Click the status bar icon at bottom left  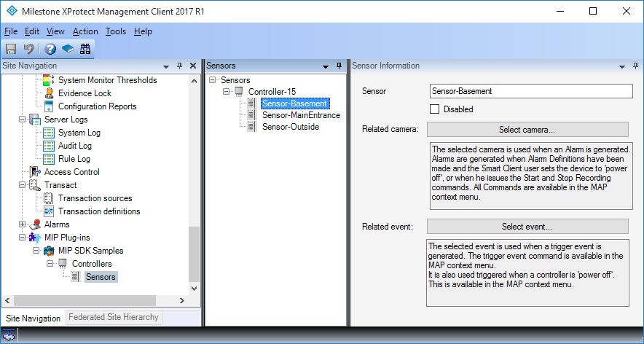click(9, 335)
